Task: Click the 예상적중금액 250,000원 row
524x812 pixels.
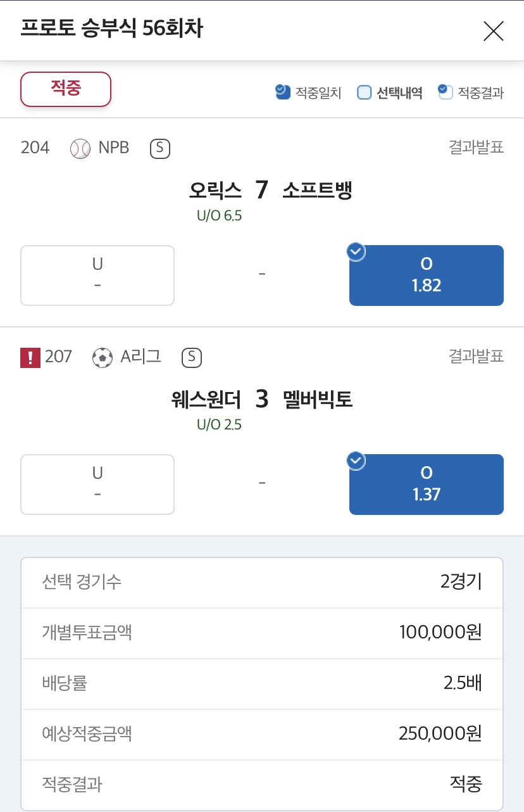Action: [262, 735]
